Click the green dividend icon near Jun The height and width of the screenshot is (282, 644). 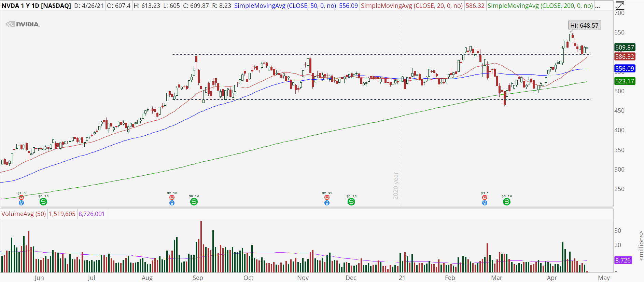[43, 202]
